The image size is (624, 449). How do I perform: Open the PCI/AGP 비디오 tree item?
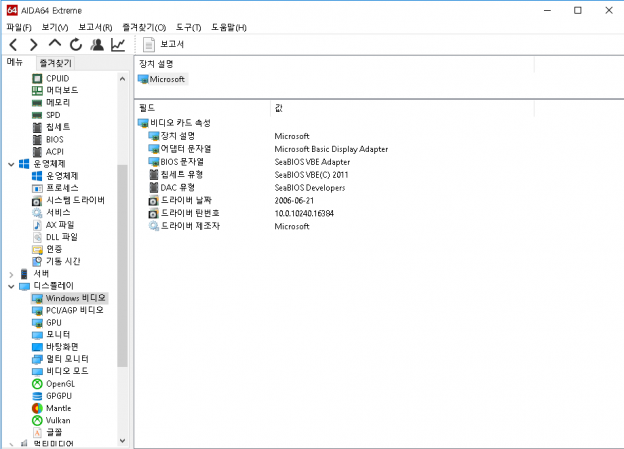point(68,310)
